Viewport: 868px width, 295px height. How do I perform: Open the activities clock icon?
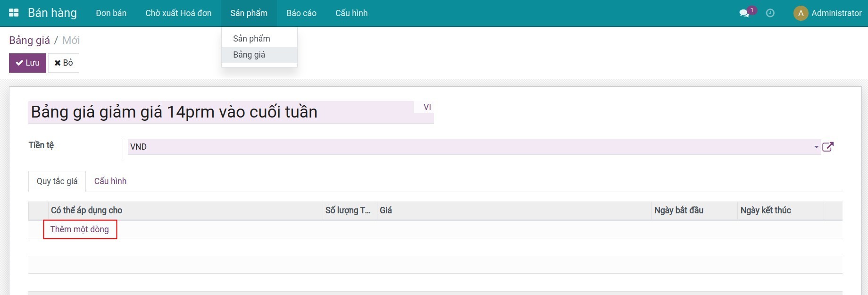pyautogui.click(x=770, y=13)
